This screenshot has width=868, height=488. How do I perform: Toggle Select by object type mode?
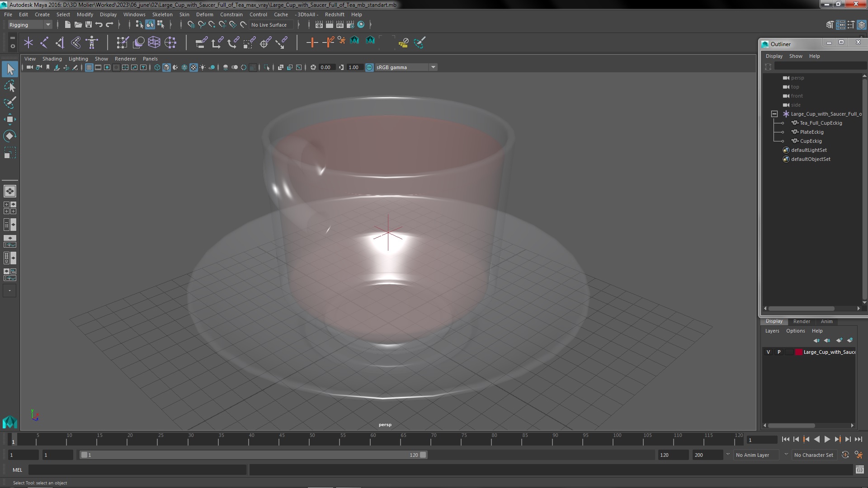tap(150, 25)
